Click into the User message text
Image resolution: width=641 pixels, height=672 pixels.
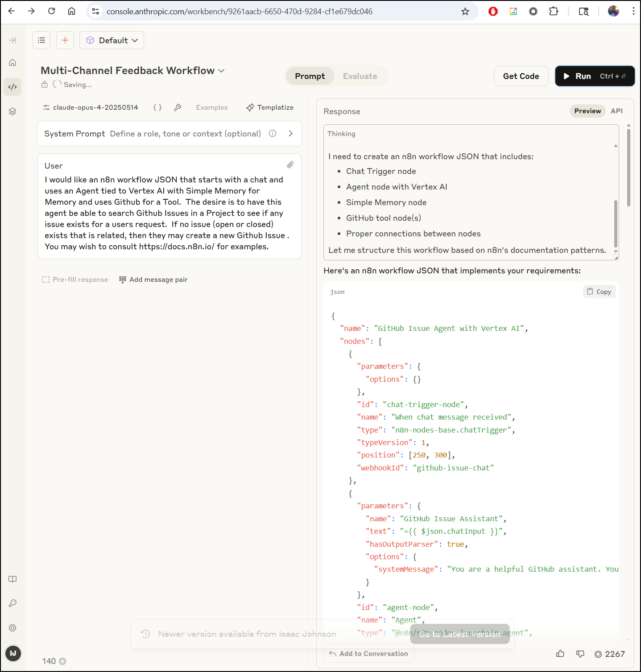coord(167,213)
